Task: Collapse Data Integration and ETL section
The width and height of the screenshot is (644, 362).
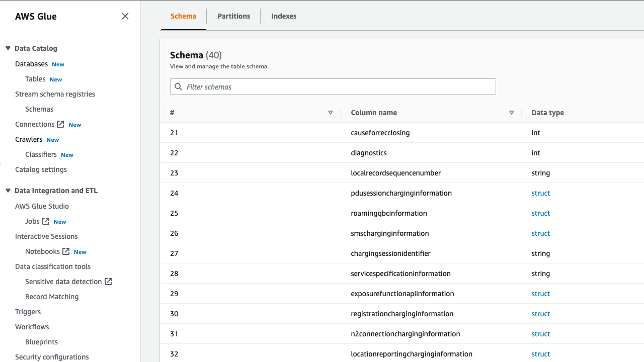Action: [8, 191]
